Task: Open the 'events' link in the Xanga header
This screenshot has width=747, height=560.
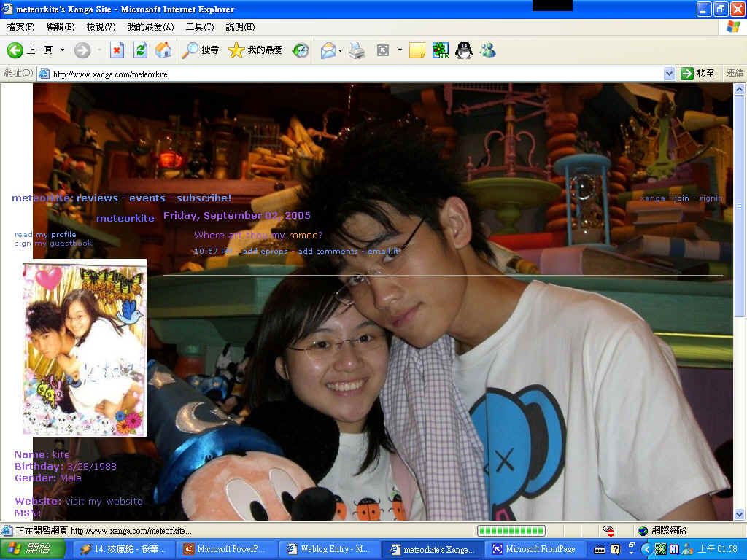Action: [x=147, y=198]
